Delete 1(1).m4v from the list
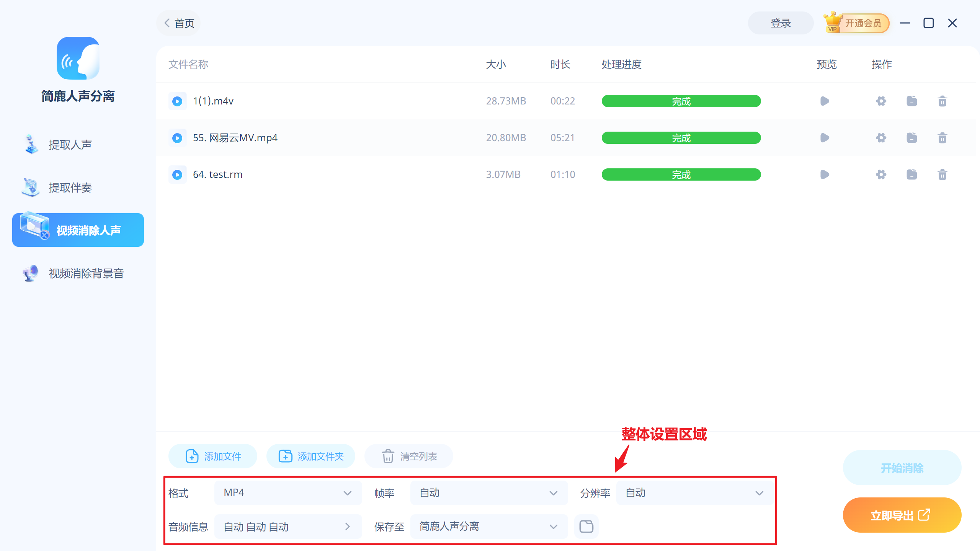 [942, 101]
